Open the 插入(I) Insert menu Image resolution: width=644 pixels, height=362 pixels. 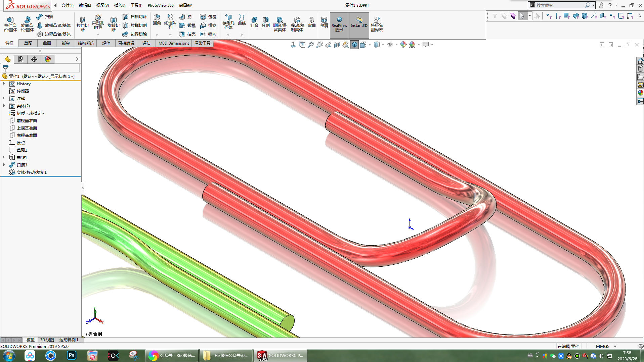(x=120, y=5)
